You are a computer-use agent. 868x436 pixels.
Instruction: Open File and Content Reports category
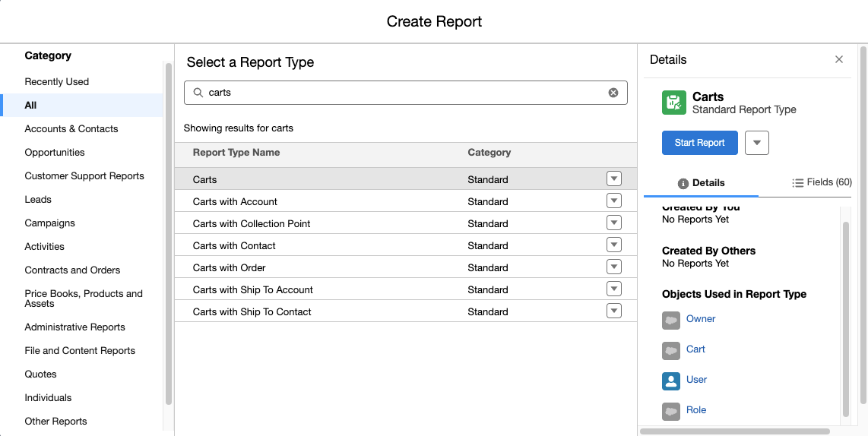click(x=80, y=351)
